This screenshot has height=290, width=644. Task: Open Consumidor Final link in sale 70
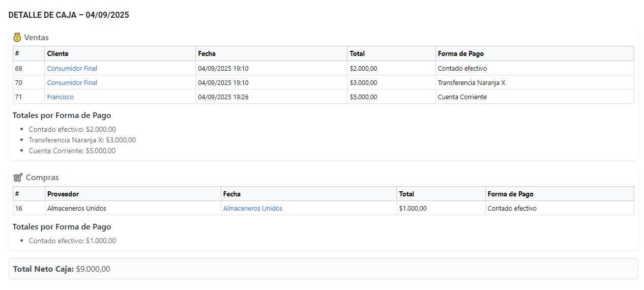(x=72, y=82)
